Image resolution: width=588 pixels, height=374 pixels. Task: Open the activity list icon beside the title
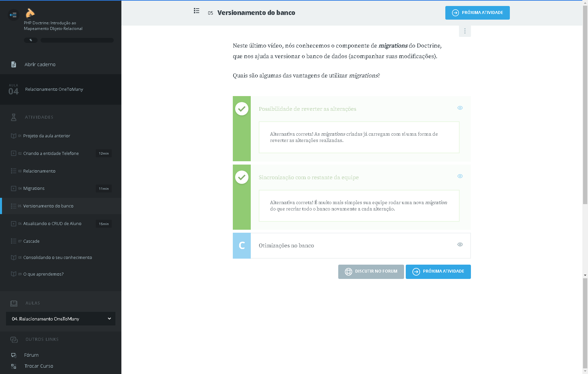pyautogui.click(x=197, y=11)
